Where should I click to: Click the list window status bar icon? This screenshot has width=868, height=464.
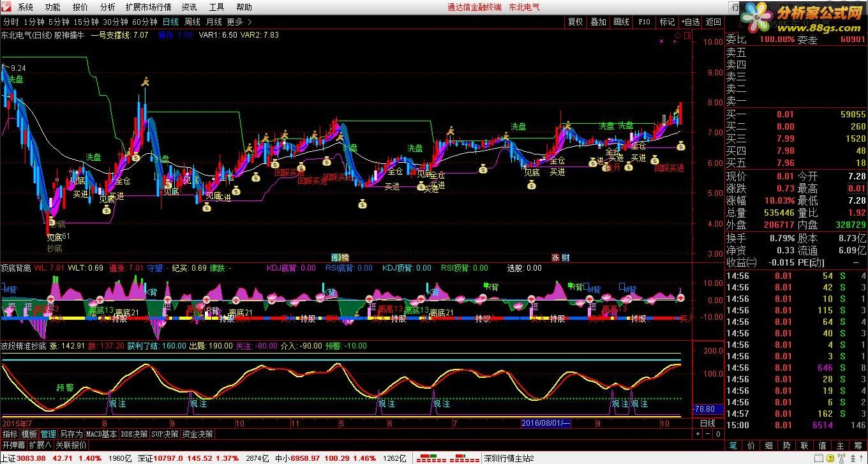819,458
